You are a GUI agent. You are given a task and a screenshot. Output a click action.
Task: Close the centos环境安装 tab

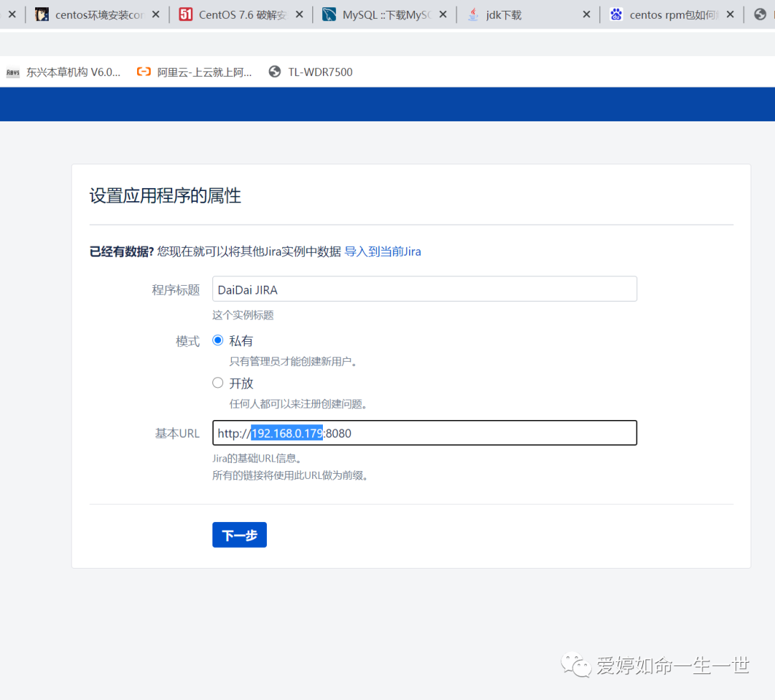[x=156, y=14]
